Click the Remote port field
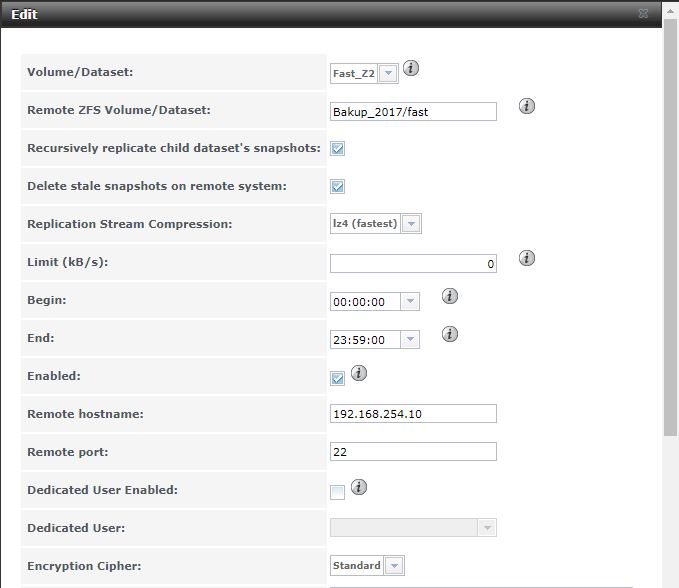679x588 pixels. [x=413, y=452]
